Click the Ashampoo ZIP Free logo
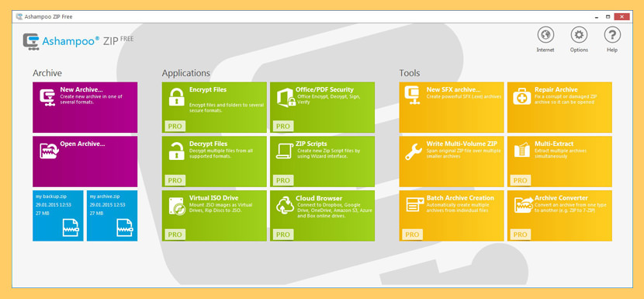Image resolution: width=644 pixels, height=299 pixels. tap(78, 41)
